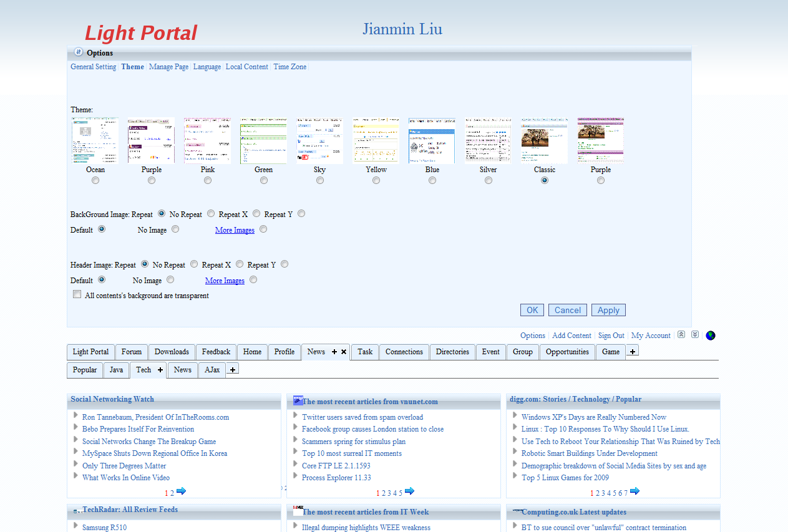The width and height of the screenshot is (788, 532).
Task: Open the Language options tab
Action: point(207,67)
